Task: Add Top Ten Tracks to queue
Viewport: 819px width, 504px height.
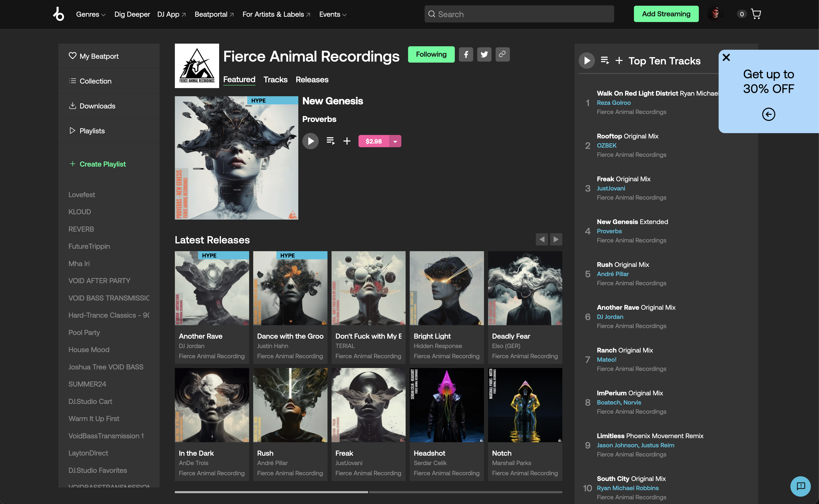Action: click(x=605, y=60)
